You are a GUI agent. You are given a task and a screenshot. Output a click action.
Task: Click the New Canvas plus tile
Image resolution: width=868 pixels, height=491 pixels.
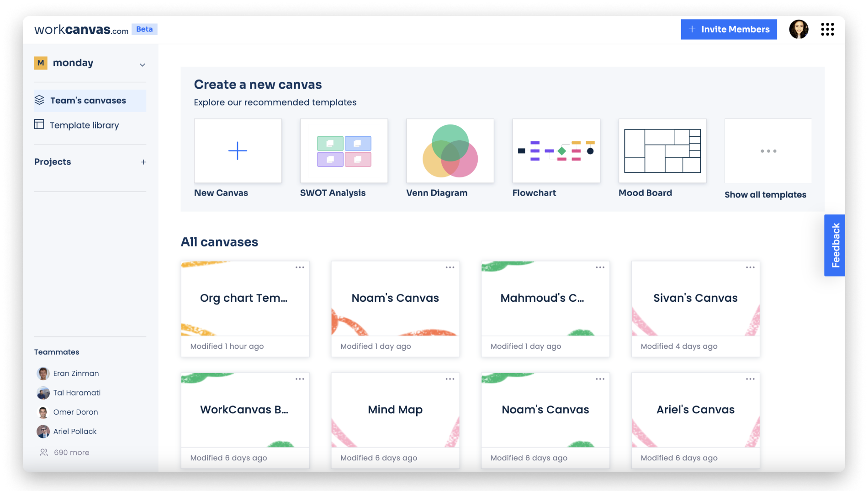click(238, 150)
